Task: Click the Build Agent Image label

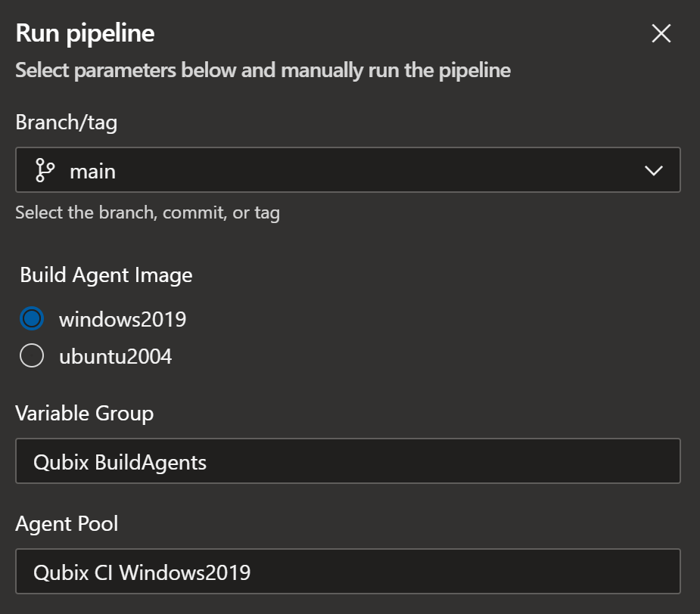Action: click(106, 275)
